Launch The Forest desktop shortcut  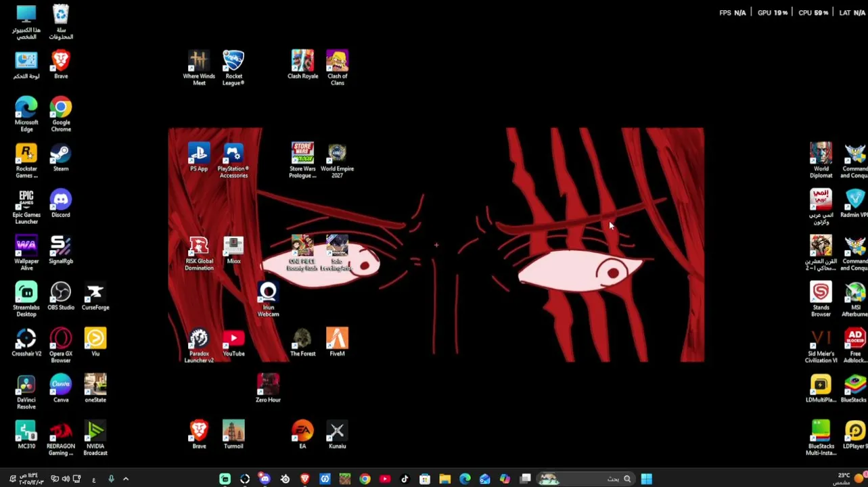(302, 343)
